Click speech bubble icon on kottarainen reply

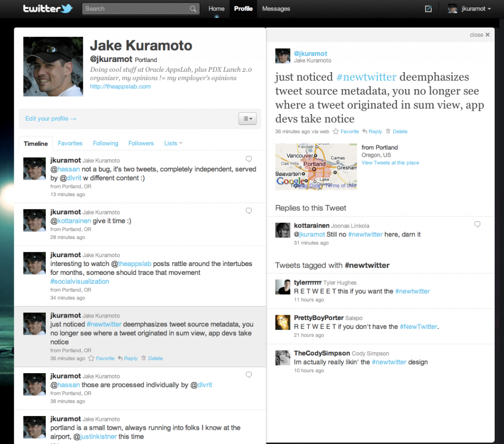click(477, 224)
